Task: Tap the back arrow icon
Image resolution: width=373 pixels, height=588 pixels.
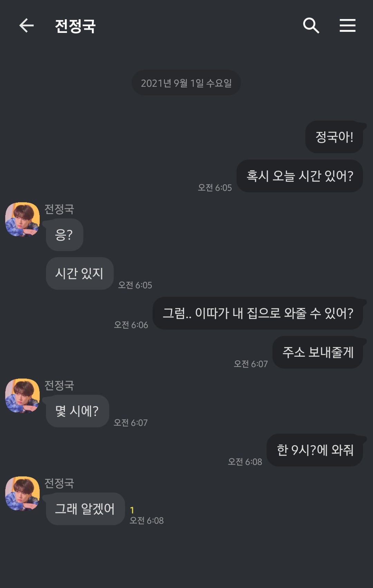Action: (26, 26)
